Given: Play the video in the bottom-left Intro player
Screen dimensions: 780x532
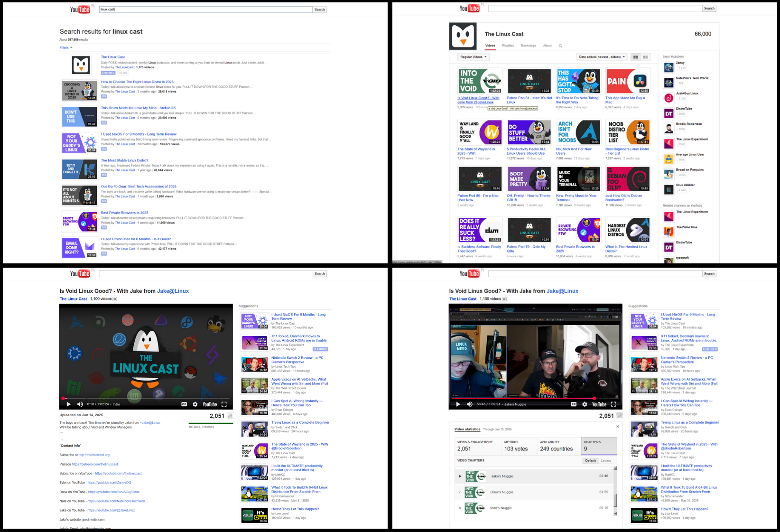Looking at the screenshot, I should pos(68,404).
